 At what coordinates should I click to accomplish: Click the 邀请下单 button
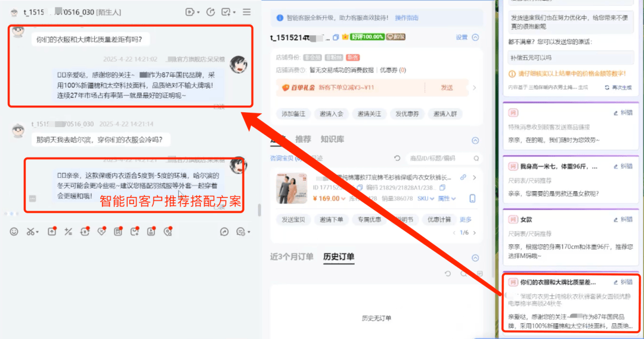(332, 220)
